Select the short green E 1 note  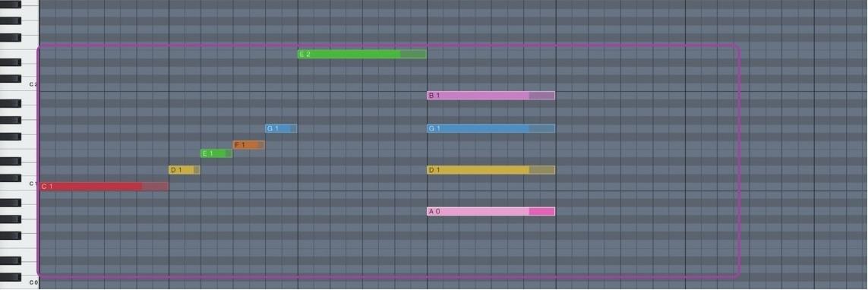pos(216,153)
